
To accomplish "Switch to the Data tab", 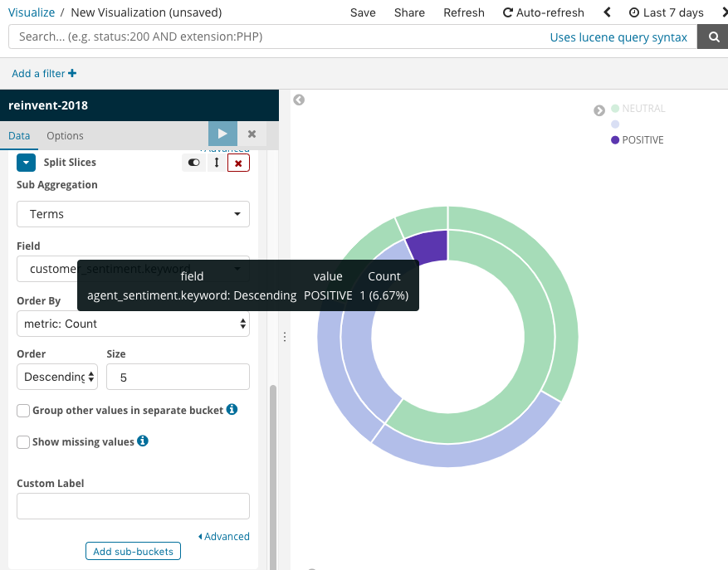I will [19, 135].
